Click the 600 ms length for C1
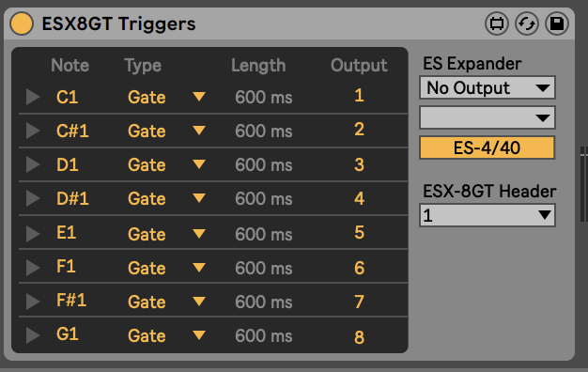The width and height of the screenshot is (588, 372). (264, 97)
